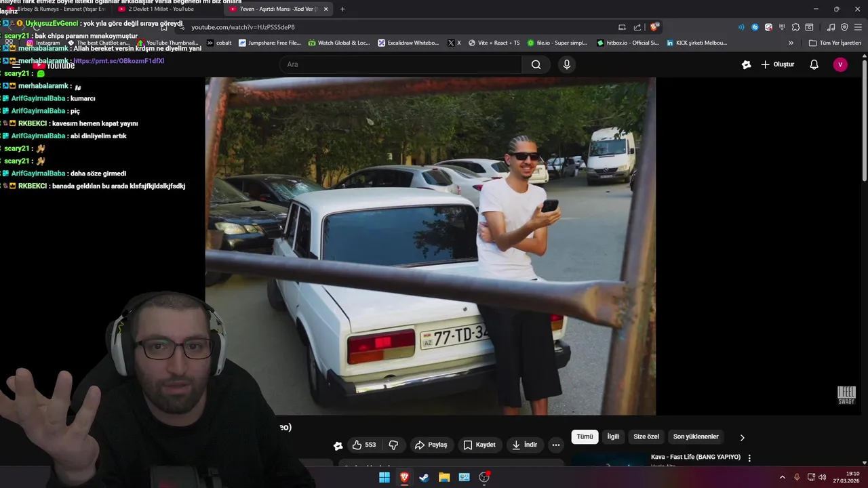Image resolution: width=868 pixels, height=488 pixels.
Task: Select the İlgili filter chip
Action: tap(613, 436)
